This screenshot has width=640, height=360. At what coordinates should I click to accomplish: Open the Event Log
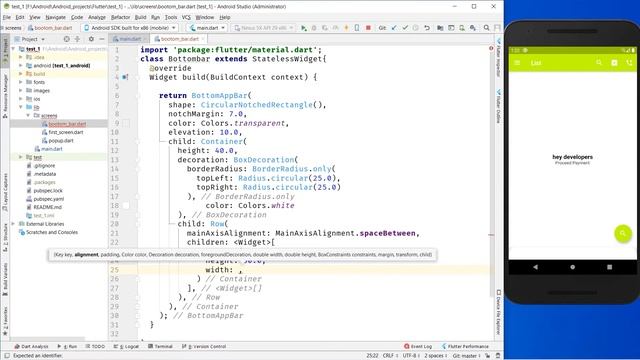pos(418,346)
